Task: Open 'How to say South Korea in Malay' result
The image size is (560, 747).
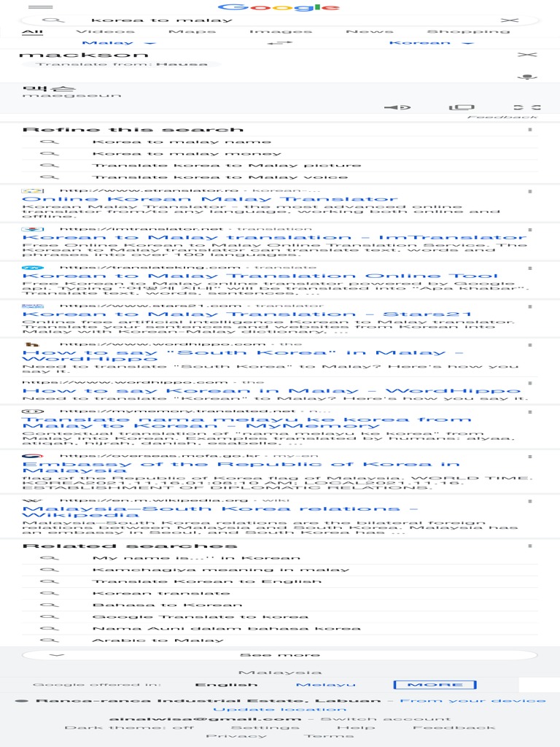Action: tap(243, 355)
